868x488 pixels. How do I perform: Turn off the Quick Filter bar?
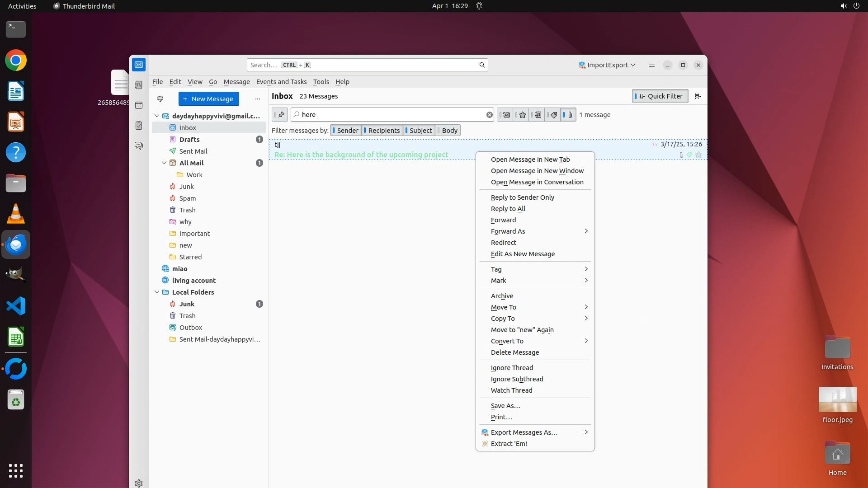[660, 96]
